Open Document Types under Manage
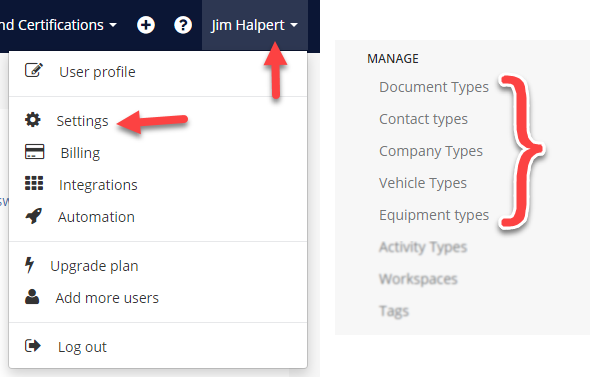The image size is (590, 377). click(434, 87)
